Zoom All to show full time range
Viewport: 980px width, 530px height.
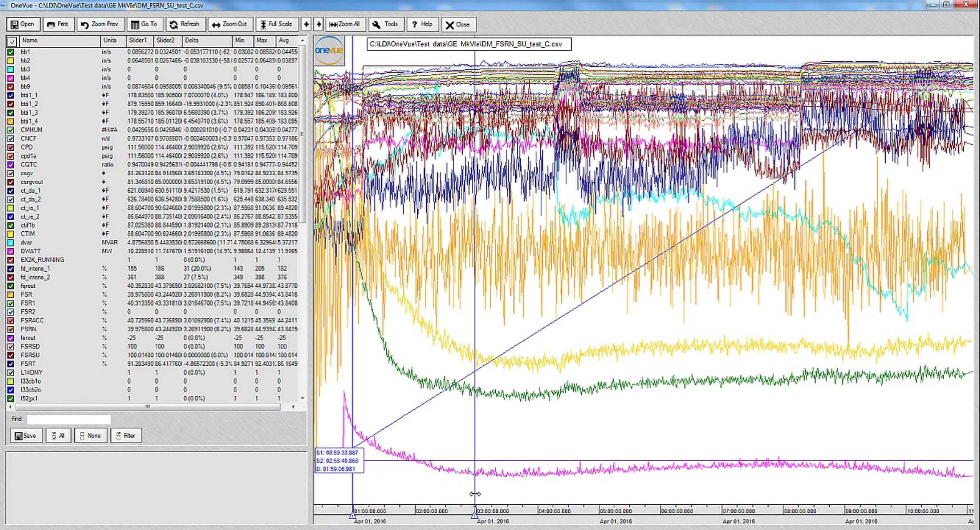[x=345, y=25]
